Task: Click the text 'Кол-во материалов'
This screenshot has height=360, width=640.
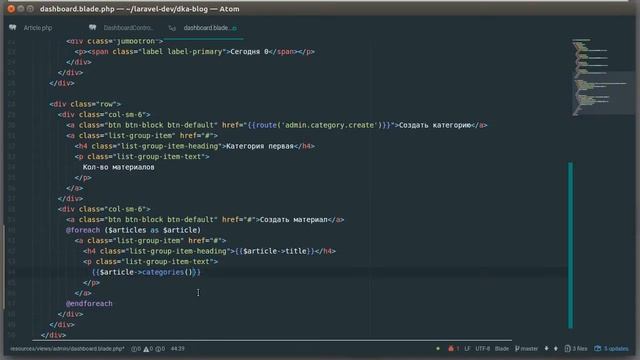Action: [x=118, y=167]
